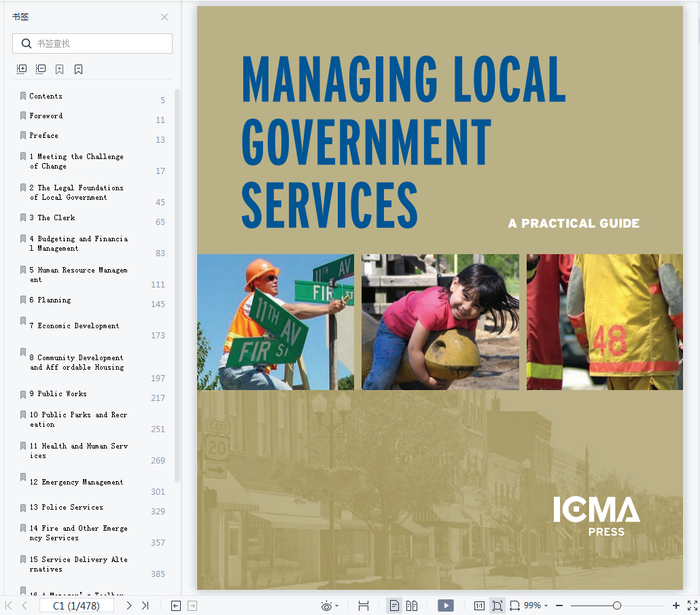The height and width of the screenshot is (615, 700).
Task: Fit page to width icon
Action: pyautogui.click(x=514, y=605)
